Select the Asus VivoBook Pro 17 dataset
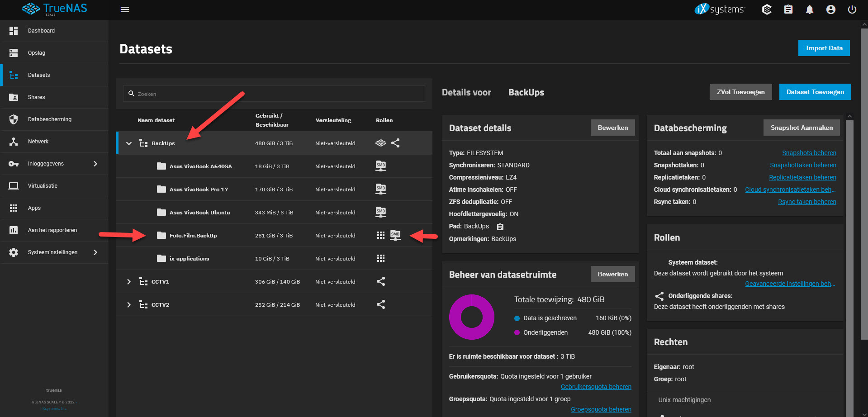 tap(274, 189)
